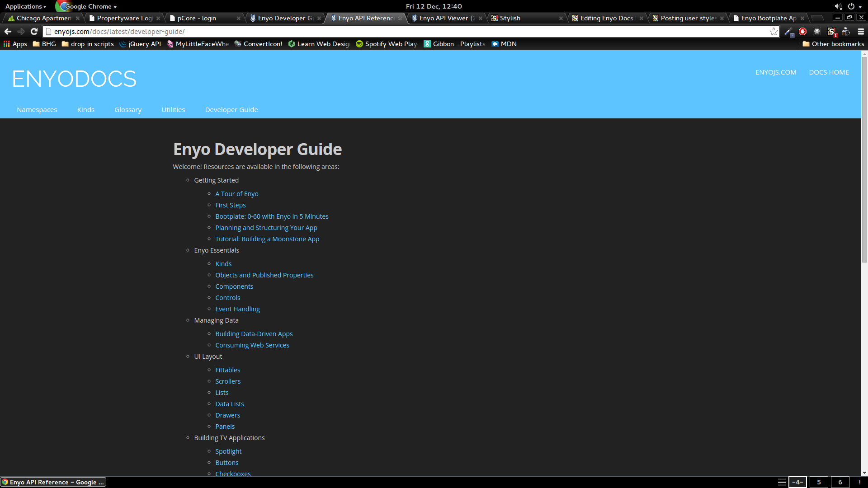Open the MyLittleFaceWhen bookmark
Screen dimensions: 868x488
point(198,44)
